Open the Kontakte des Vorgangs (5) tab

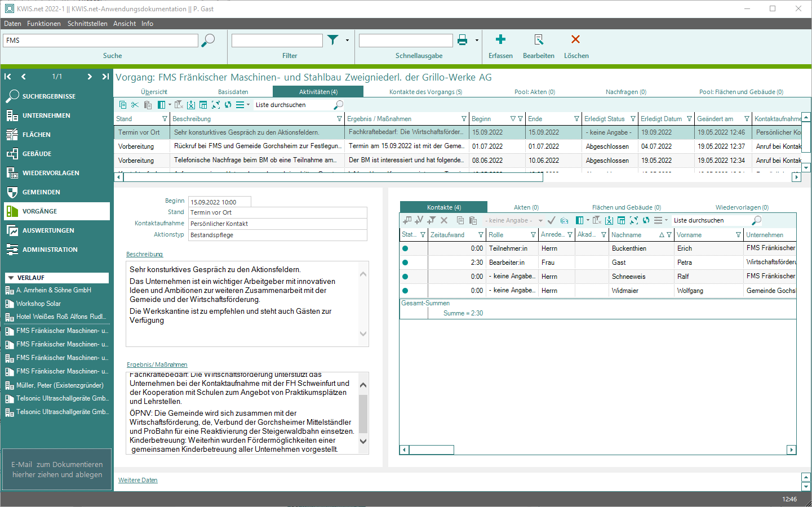(x=425, y=92)
